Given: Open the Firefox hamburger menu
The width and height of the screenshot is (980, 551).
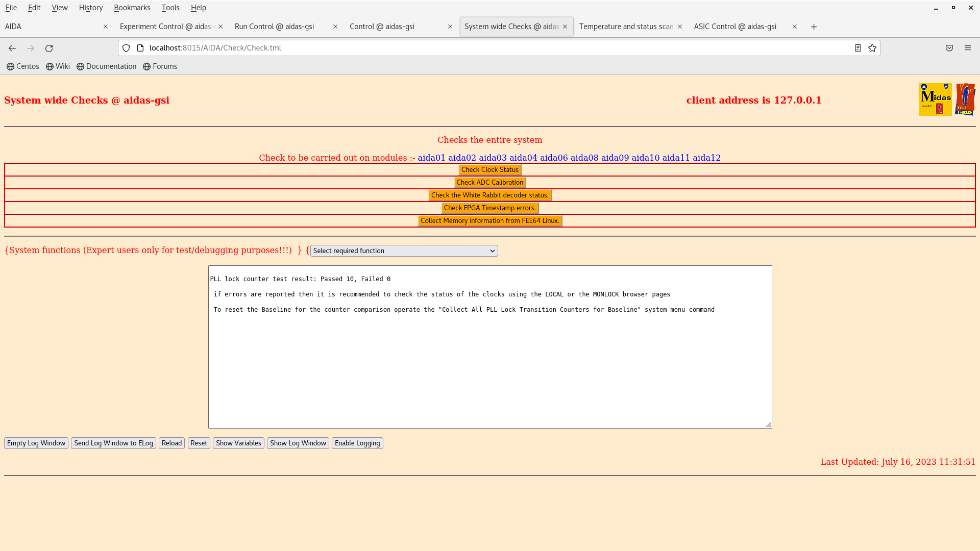Looking at the screenshot, I should click(968, 48).
